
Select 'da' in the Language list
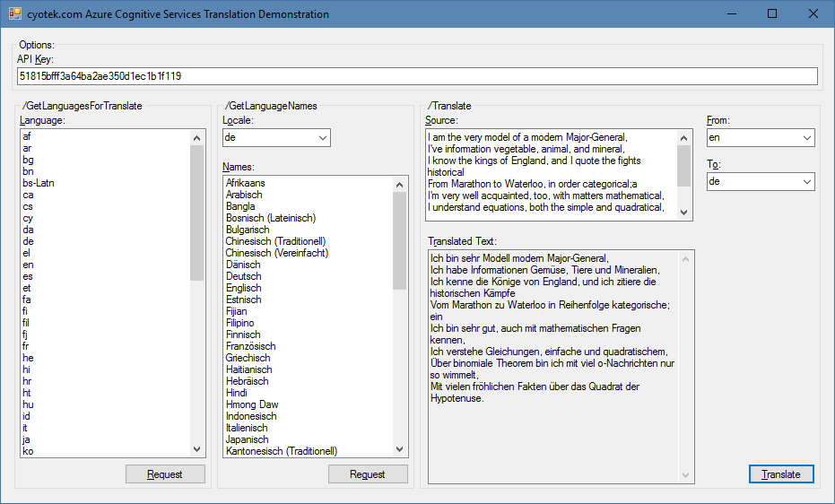click(106, 230)
